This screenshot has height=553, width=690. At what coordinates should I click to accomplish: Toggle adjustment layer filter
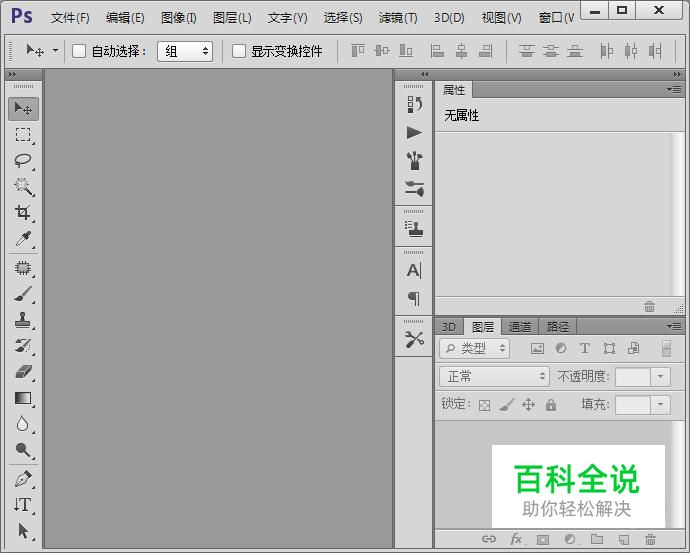[561, 348]
